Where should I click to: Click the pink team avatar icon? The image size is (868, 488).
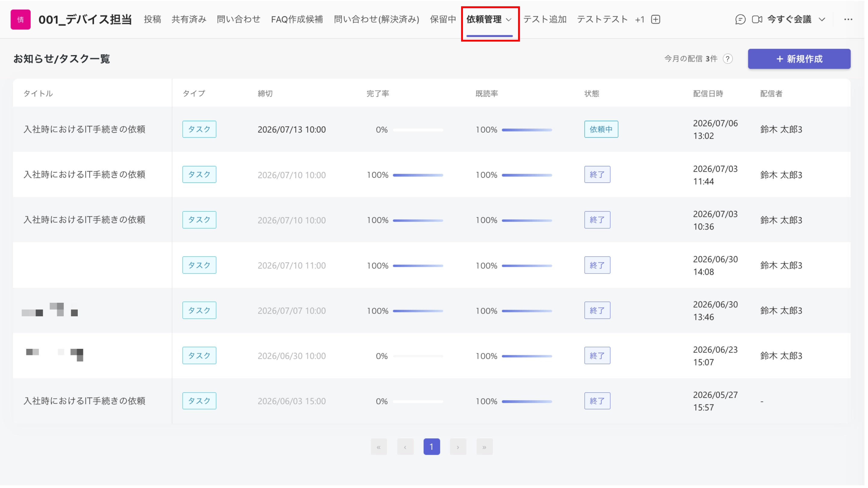pyautogui.click(x=20, y=20)
